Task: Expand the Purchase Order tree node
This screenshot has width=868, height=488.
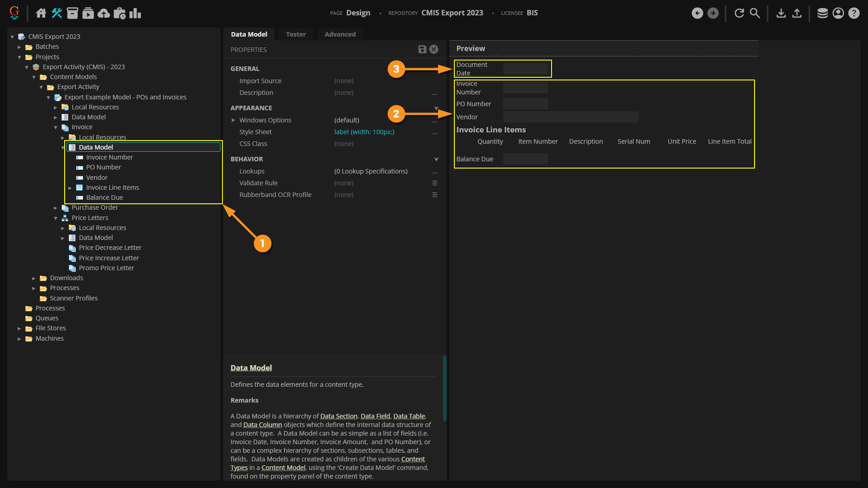Action: pyautogui.click(x=56, y=208)
